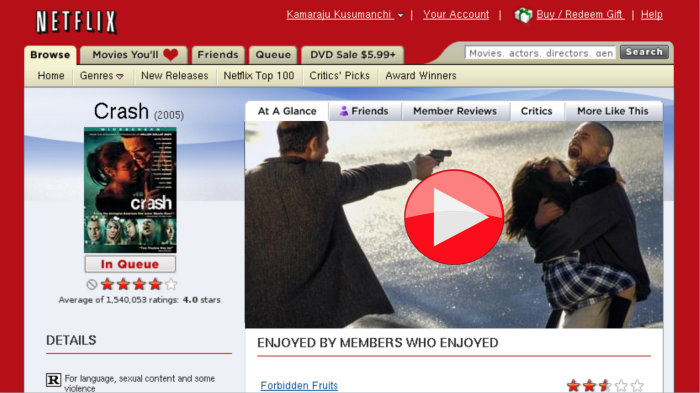Open the Queue tab

[273, 55]
